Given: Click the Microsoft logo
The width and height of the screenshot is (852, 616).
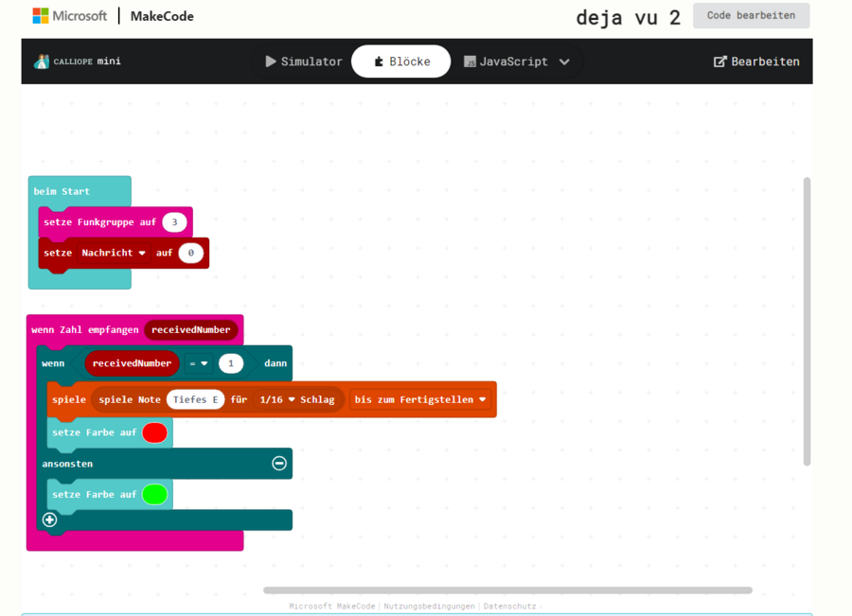Looking at the screenshot, I should pyautogui.click(x=70, y=16).
